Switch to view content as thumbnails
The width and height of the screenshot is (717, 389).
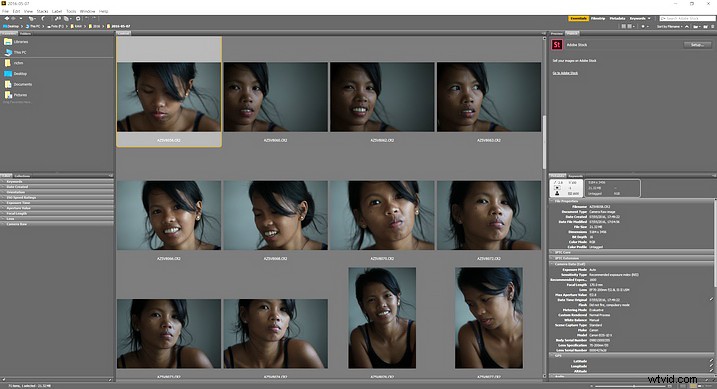693,386
